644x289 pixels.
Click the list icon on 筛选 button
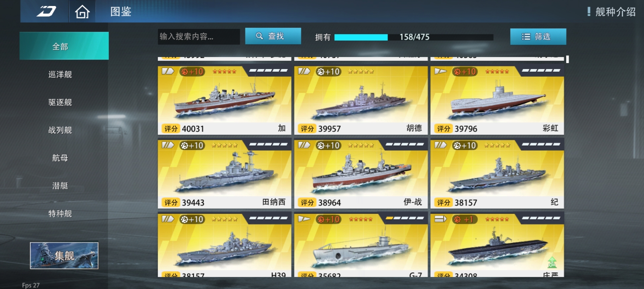(526, 37)
